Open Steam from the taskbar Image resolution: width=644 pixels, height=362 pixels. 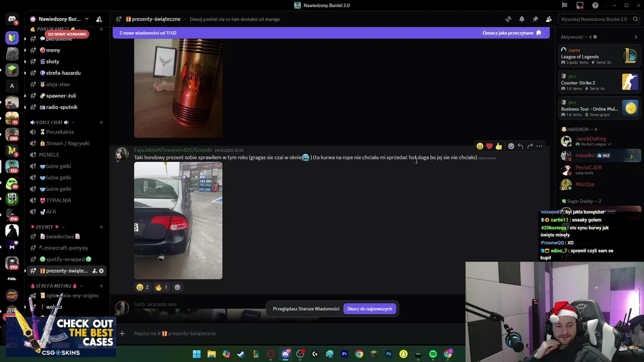241,354
